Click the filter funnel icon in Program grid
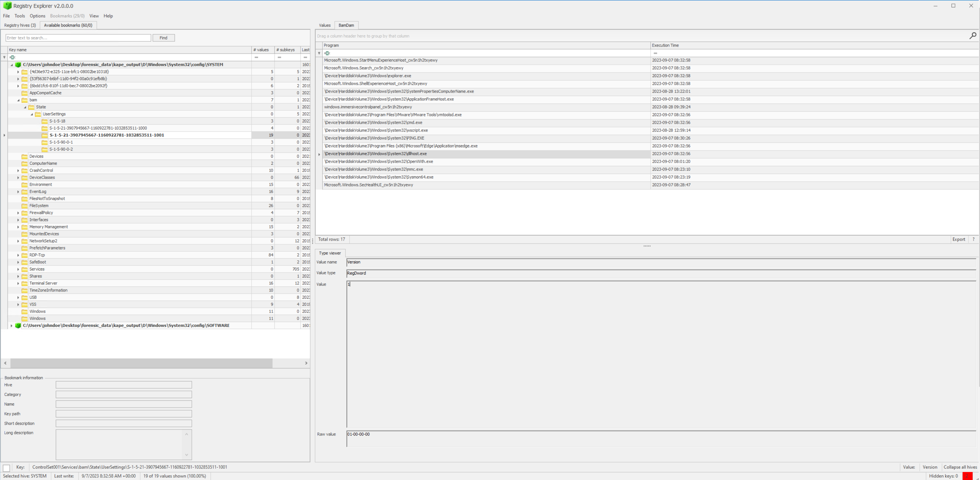The height and width of the screenshot is (480, 980). 319,53
